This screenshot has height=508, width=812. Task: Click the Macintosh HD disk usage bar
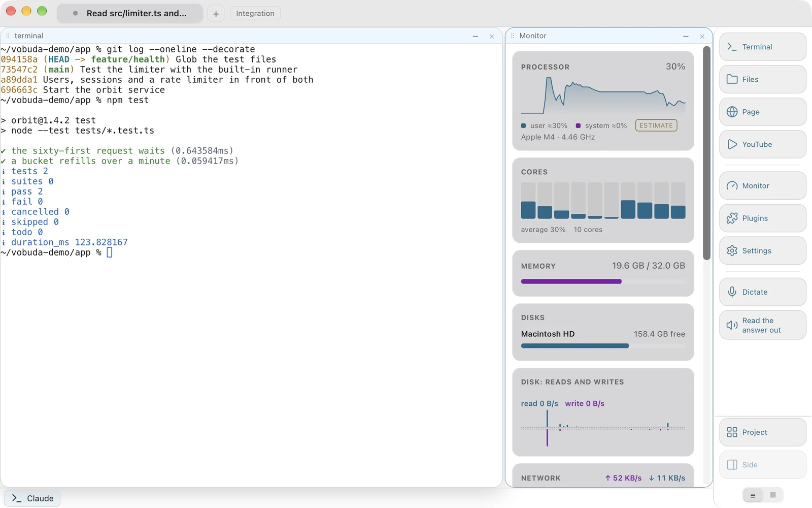603,346
